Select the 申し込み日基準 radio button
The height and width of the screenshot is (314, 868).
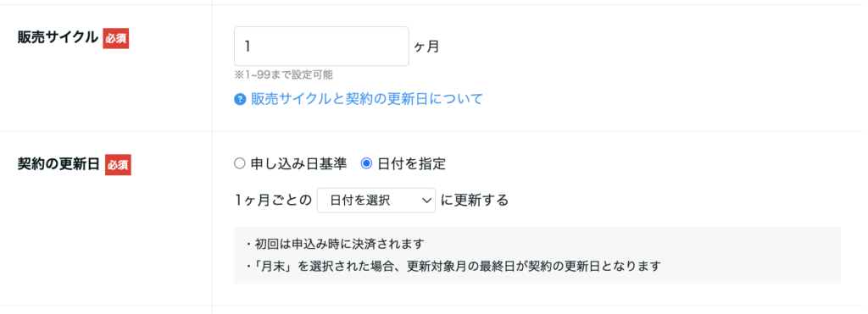pyautogui.click(x=239, y=163)
